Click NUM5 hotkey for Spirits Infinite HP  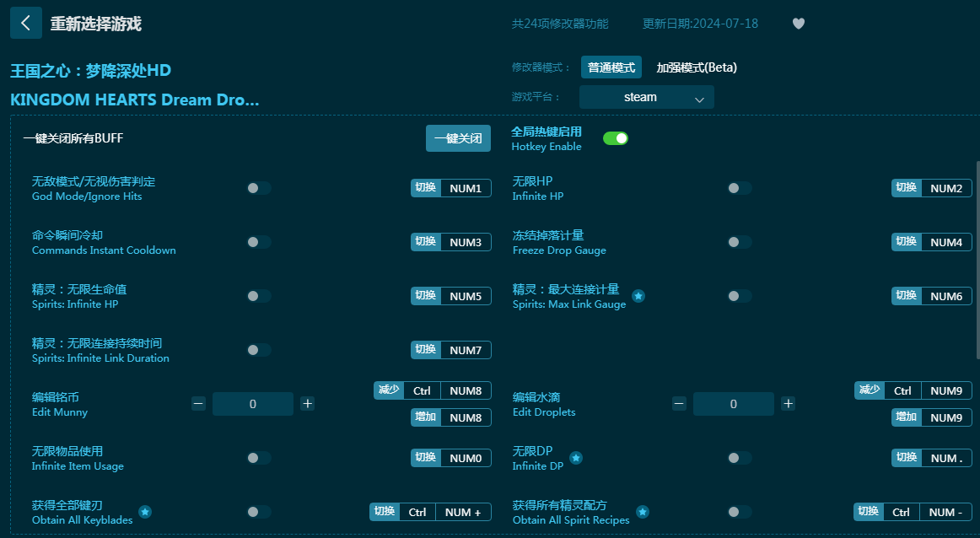pyautogui.click(x=450, y=296)
